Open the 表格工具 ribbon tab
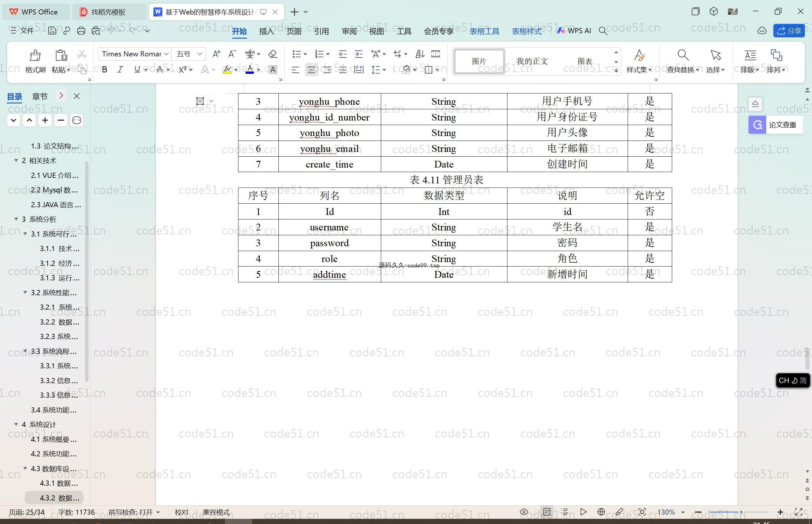Image resolution: width=812 pixels, height=524 pixels. pyautogui.click(x=484, y=31)
